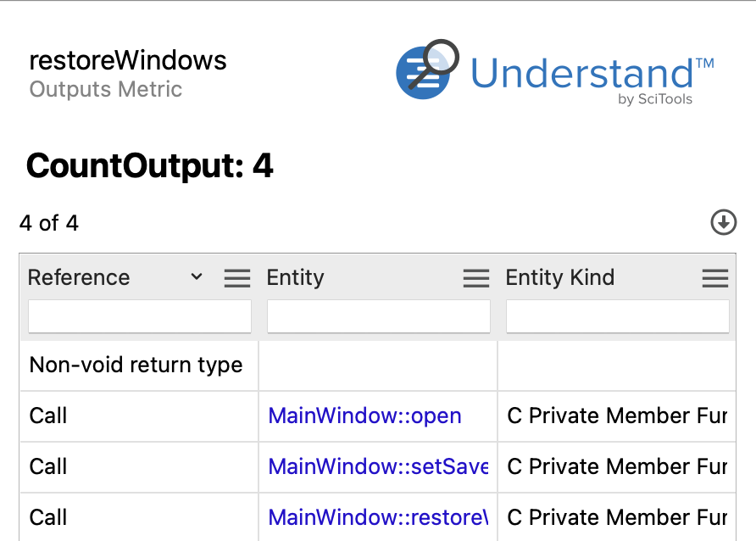The height and width of the screenshot is (541, 756).
Task: Click into the Entity Kind filter field
Action: (x=618, y=316)
